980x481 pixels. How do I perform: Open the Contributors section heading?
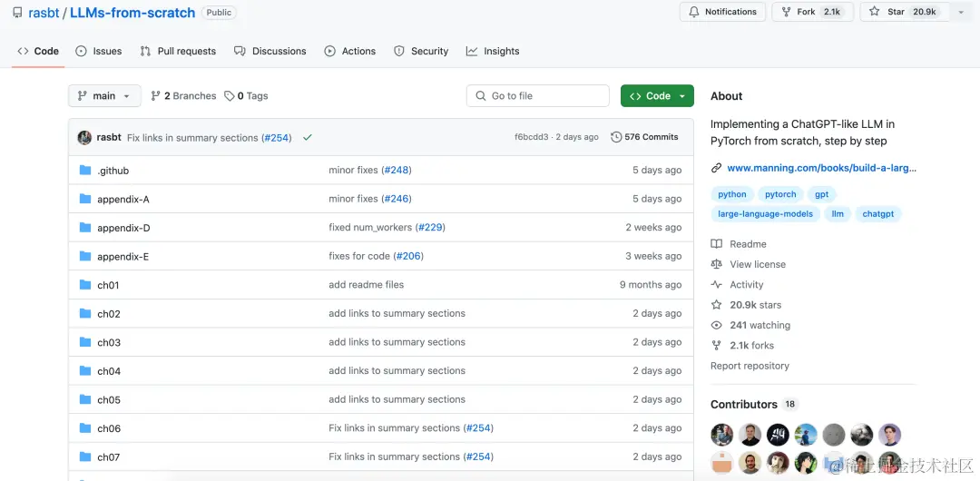pos(744,405)
